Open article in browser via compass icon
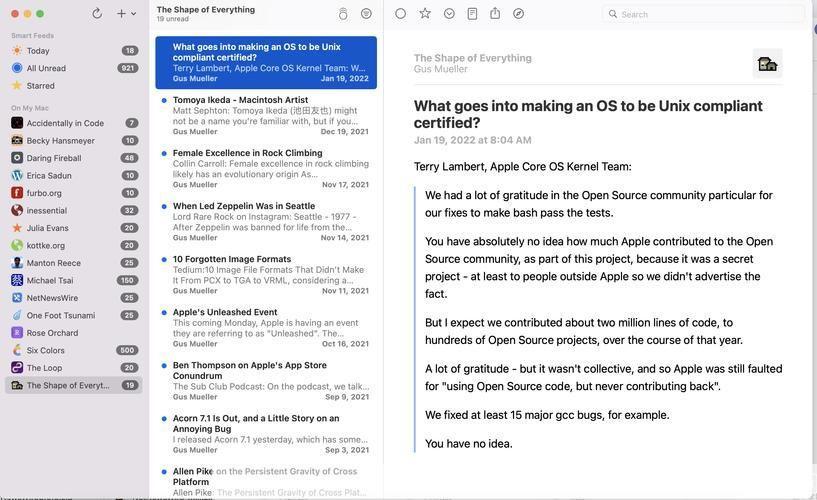817x500 pixels. coord(518,14)
